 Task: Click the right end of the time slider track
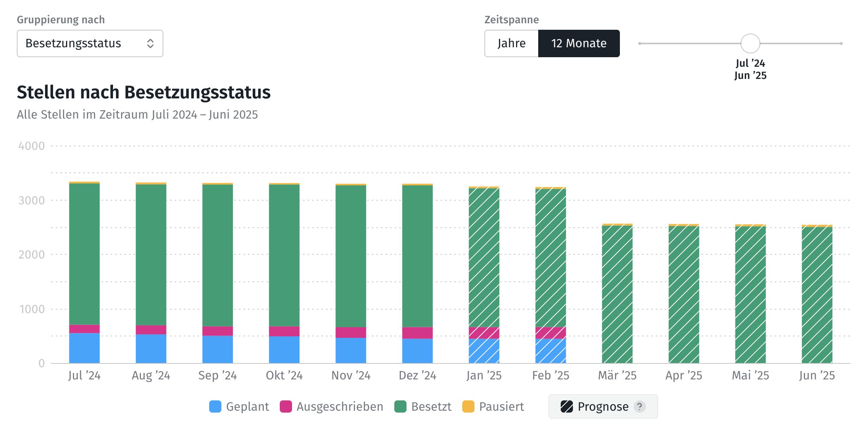(x=841, y=43)
